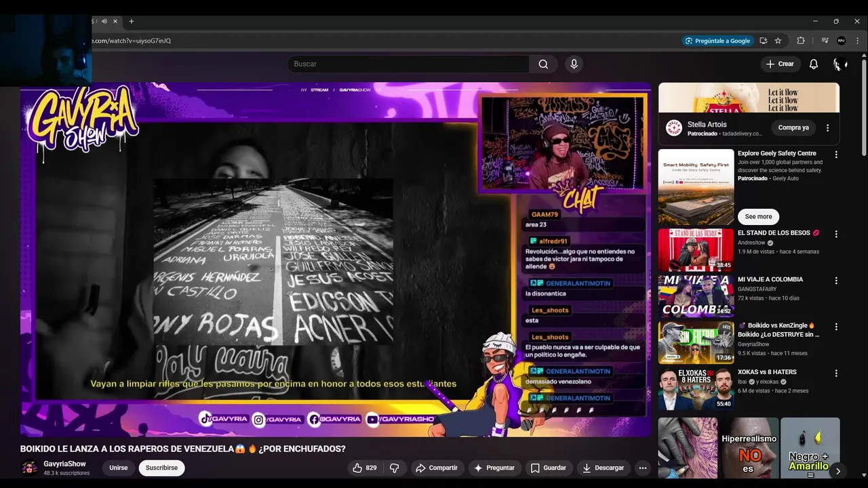Click Unirse button
Screen dimensions: 868x488
(119, 468)
